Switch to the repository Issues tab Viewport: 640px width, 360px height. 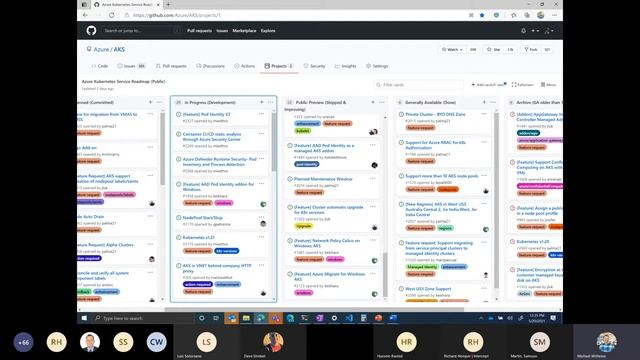coord(131,66)
